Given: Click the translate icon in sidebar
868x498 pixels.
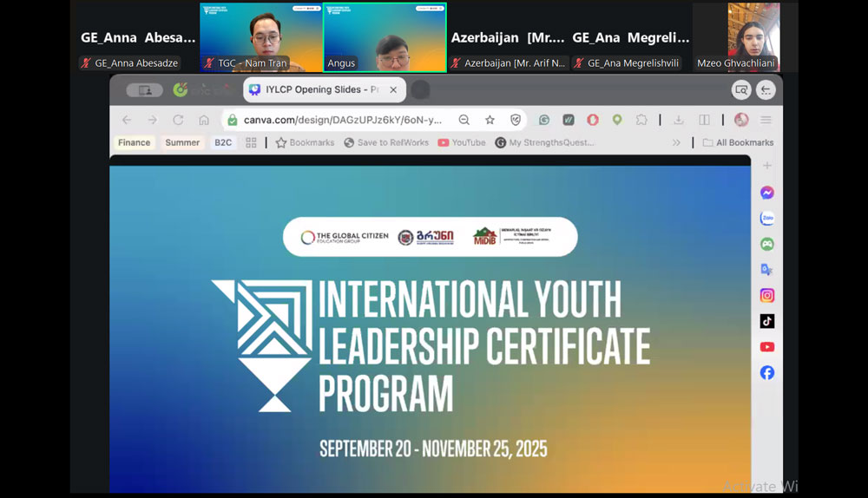Looking at the screenshot, I should pos(767,270).
